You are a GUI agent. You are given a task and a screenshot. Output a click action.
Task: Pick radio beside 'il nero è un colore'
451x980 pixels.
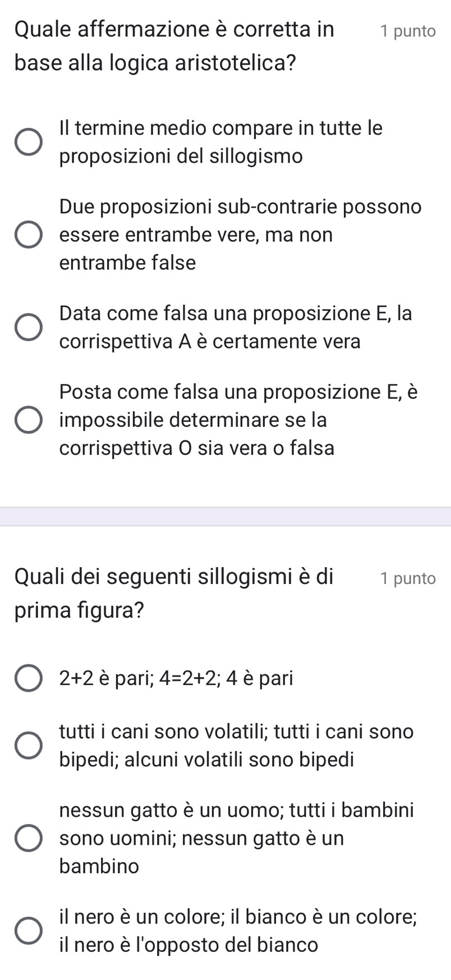pyautogui.click(x=28, y=931)
